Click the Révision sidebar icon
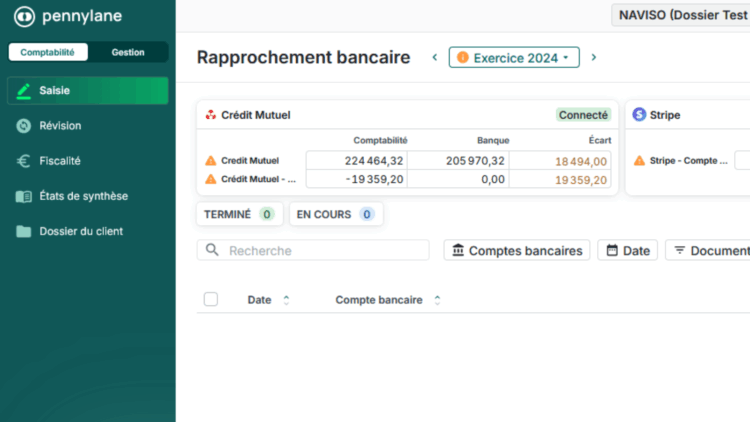 pos(24,126)
